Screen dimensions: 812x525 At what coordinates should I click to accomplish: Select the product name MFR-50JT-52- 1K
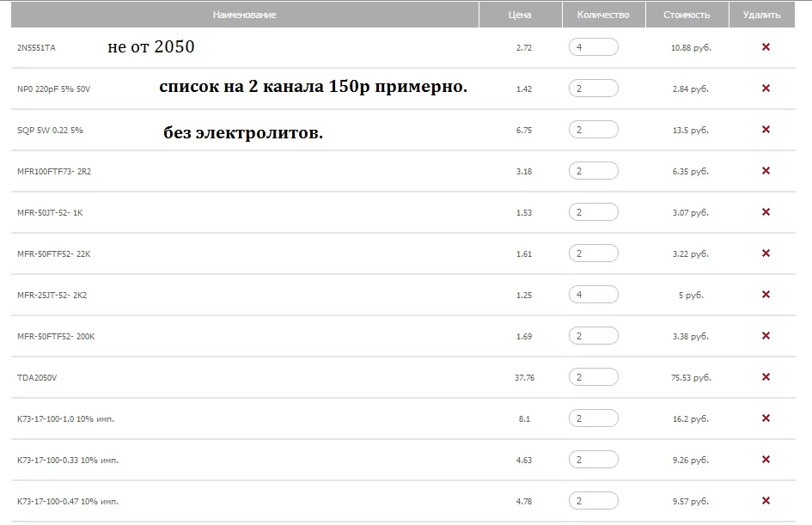50,213
